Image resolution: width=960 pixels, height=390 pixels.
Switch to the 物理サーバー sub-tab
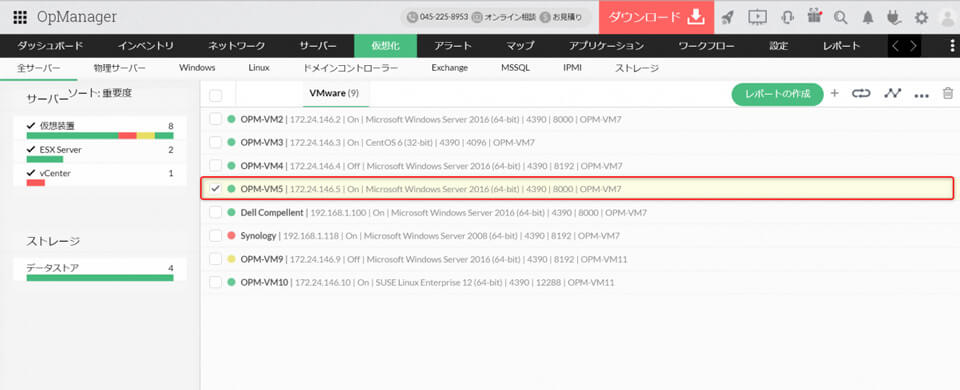pyautogui.click(x=119, y=68)
